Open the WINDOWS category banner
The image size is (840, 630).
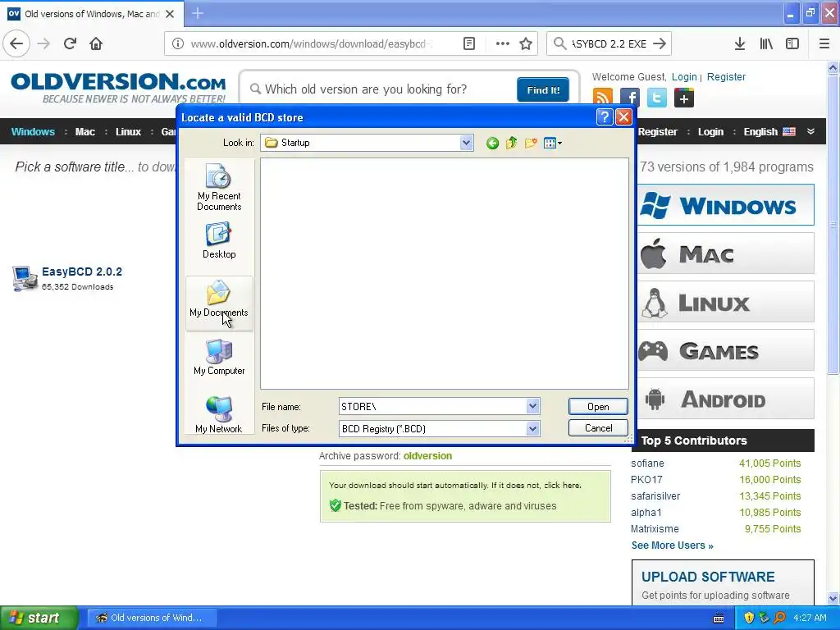pyautogui.click(x=726, y=204)
